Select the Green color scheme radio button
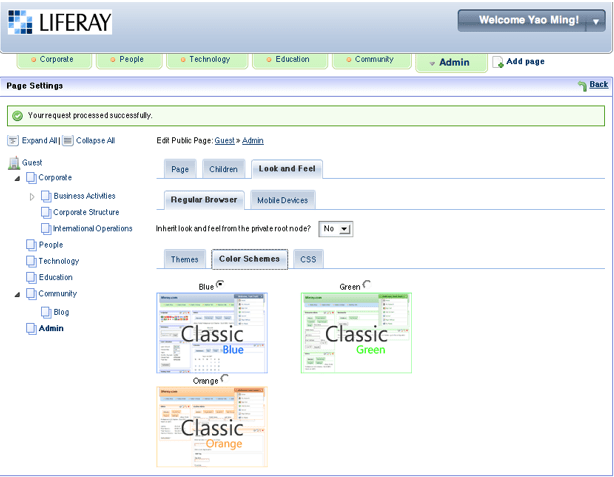The image size is (614, 477). pyautogui.click(x=367, y=284)
